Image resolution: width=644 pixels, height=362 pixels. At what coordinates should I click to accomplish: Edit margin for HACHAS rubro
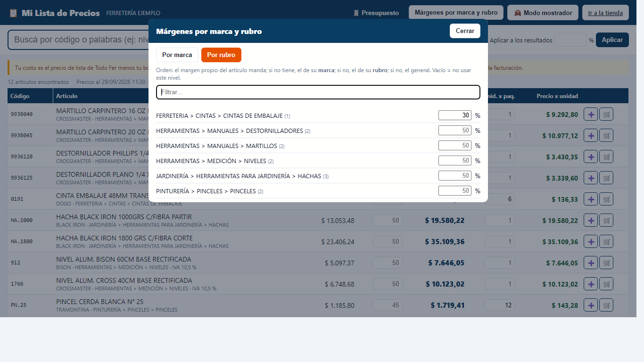click(455, 176)
